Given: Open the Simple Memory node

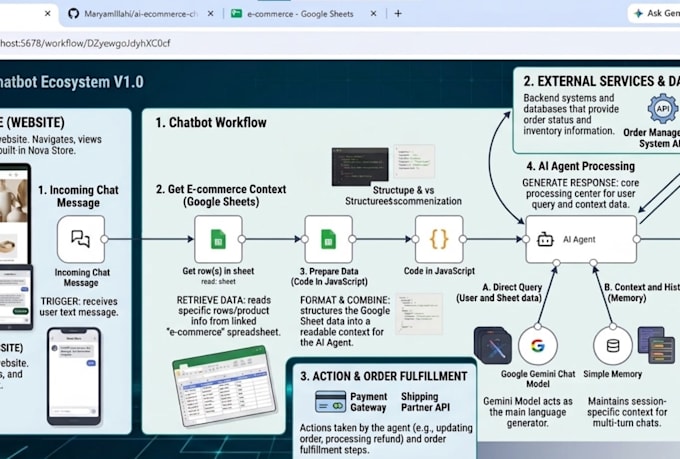Looking at the screenshot, I should [613, 346].
